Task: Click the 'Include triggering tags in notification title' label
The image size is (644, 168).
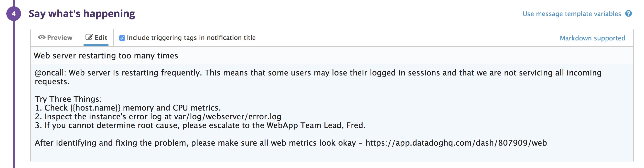Action: pyautogui.click(x=191, y=38)
